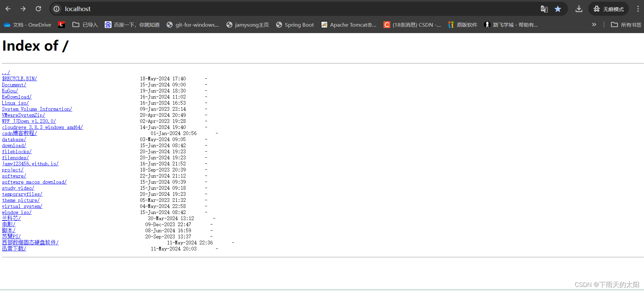Open the VMwareSystemZip/ directory
Image resolution: width=644 pixels, height=291 pixels.
tap(24, 115)
